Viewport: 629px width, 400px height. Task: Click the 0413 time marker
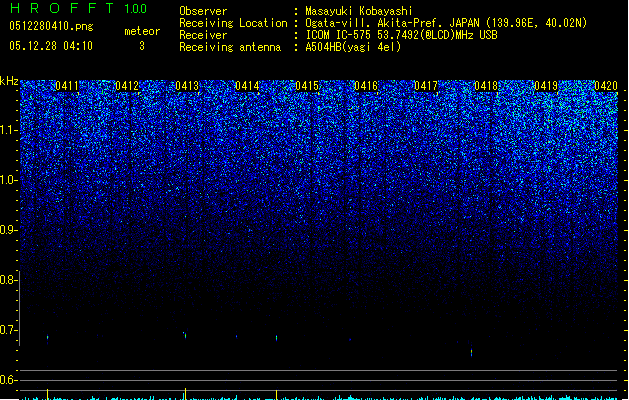[187, 86]
